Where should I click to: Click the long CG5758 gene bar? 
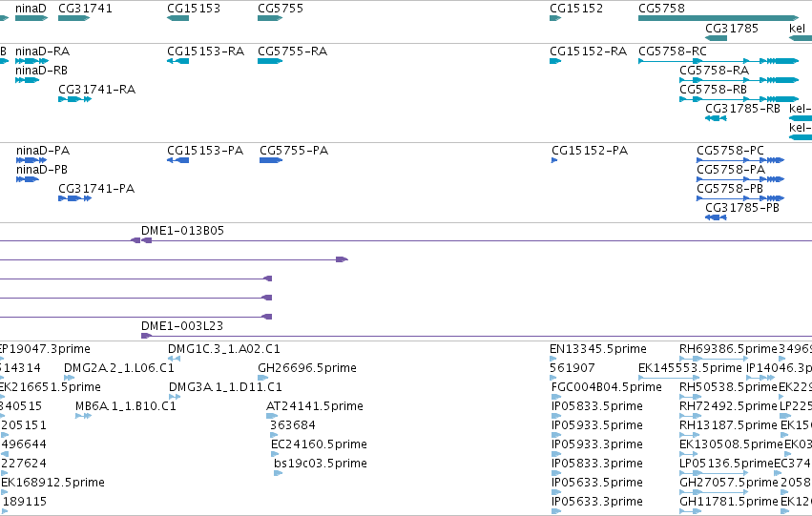(718, 18)
